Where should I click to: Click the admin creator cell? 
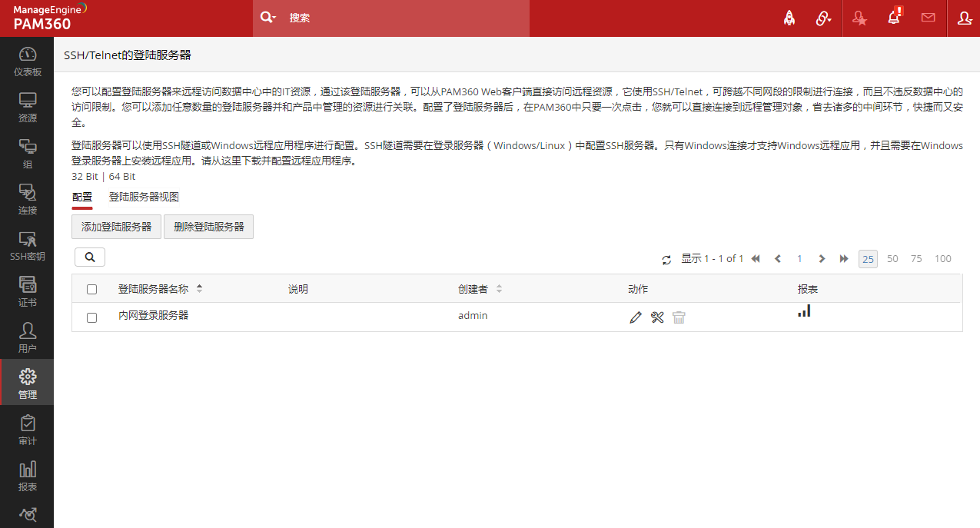473,315
